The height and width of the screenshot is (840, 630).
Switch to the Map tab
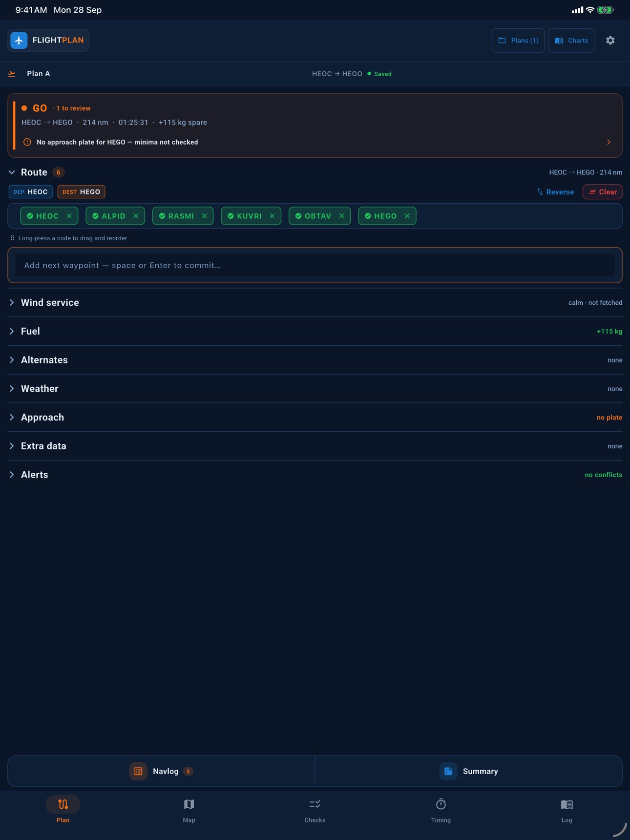pyautogui.click(x=189, y=810)
